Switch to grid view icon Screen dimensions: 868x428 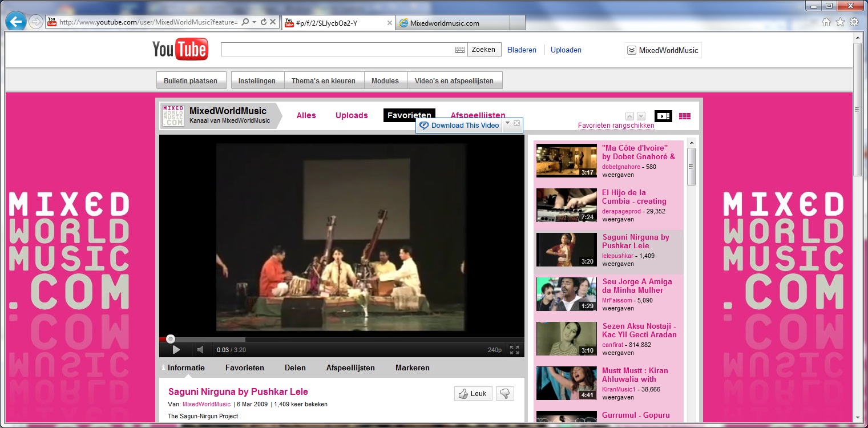tap(685, 116)
